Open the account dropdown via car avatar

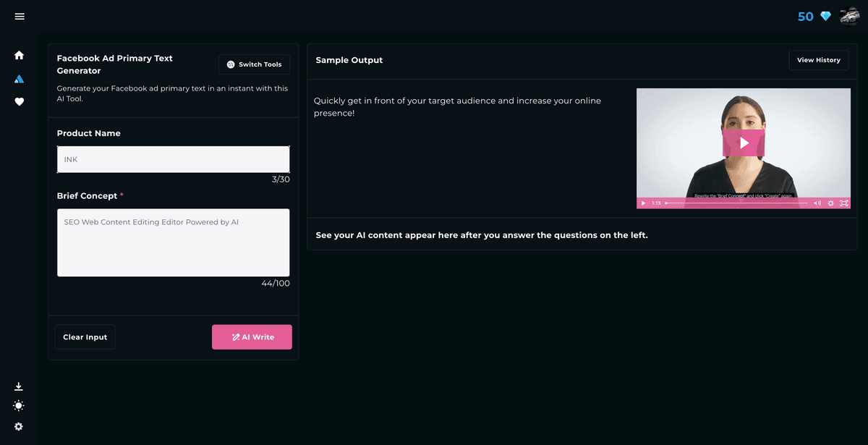tap(851, 16)
